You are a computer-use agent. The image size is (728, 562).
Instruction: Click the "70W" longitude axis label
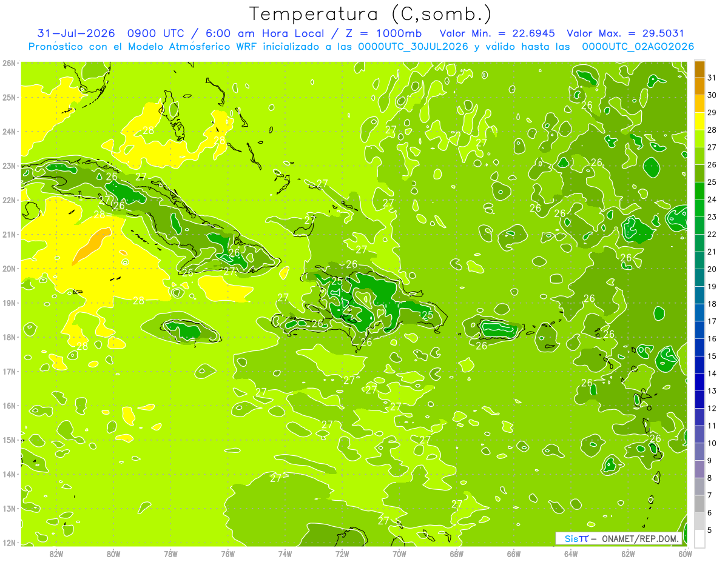[399, 554]
